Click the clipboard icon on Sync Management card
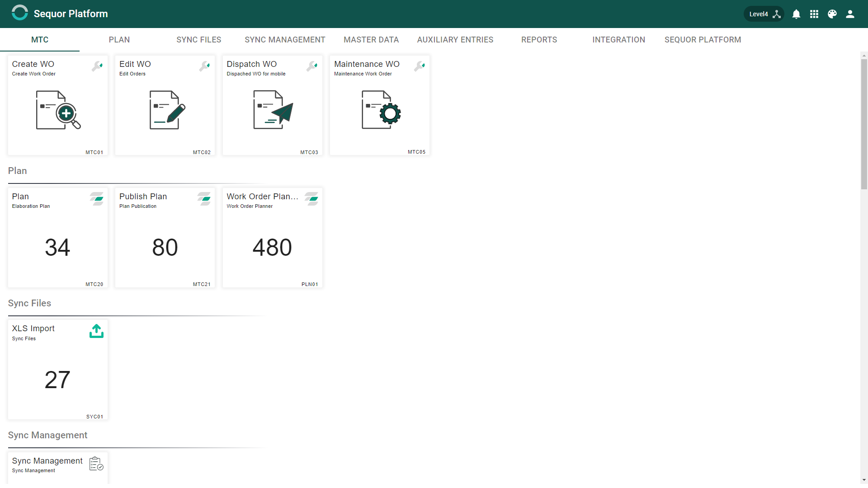Viewport: 868px width, 488px height. [x=96, y=464]
